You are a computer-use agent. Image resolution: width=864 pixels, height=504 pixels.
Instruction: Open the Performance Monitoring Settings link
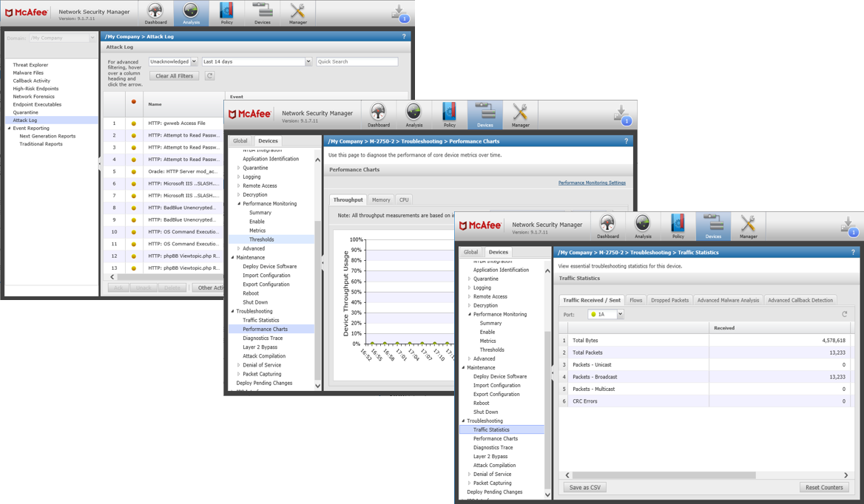click(592, 183)
